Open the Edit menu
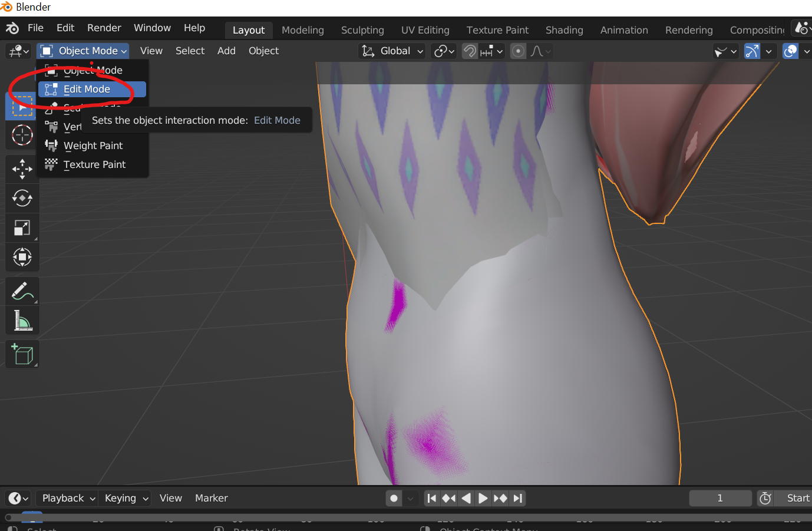 [65, 28]
